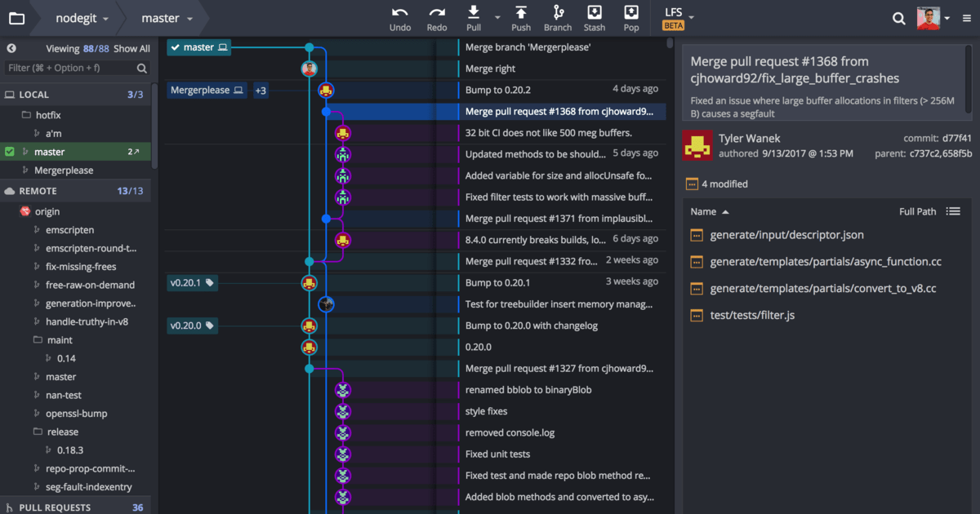This screenshot has height=514, width=980.
Task: Click the search magnifier icon top right
Action: 898,18
